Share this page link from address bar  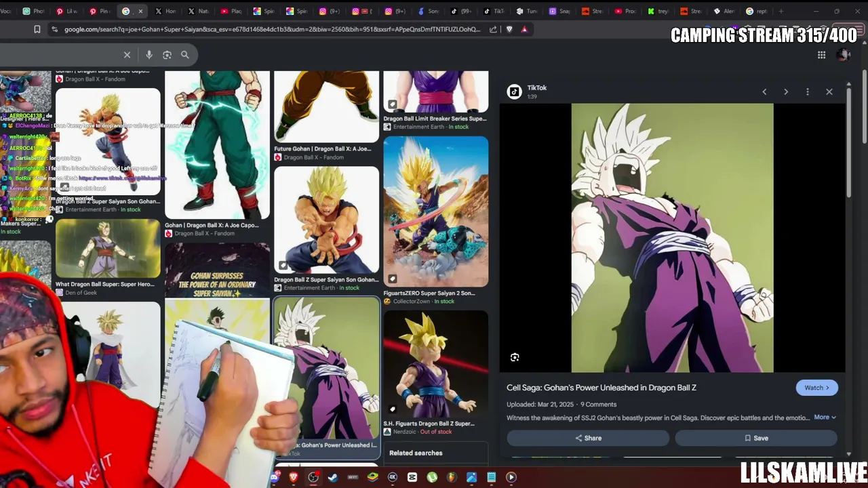tap(493, 29)
